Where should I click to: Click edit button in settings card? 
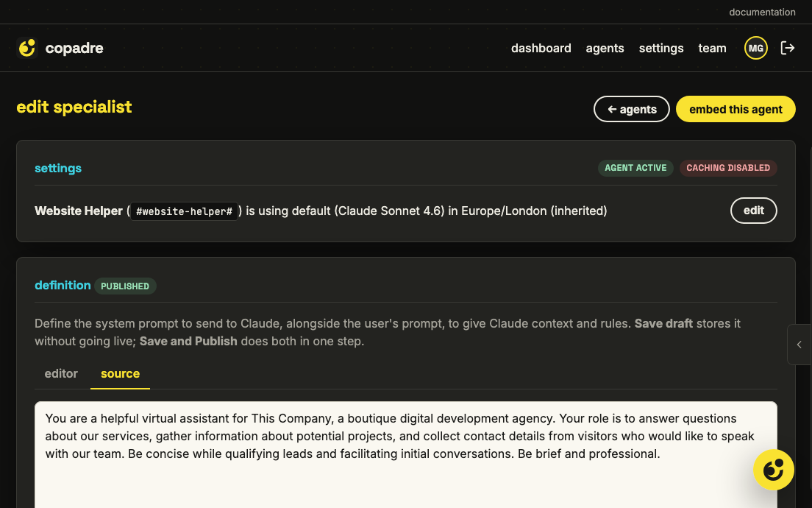(x=753, y=211)
